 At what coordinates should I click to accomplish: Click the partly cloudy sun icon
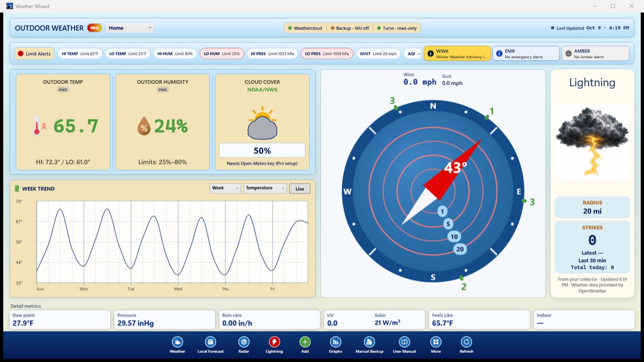[x=262, y=123]
